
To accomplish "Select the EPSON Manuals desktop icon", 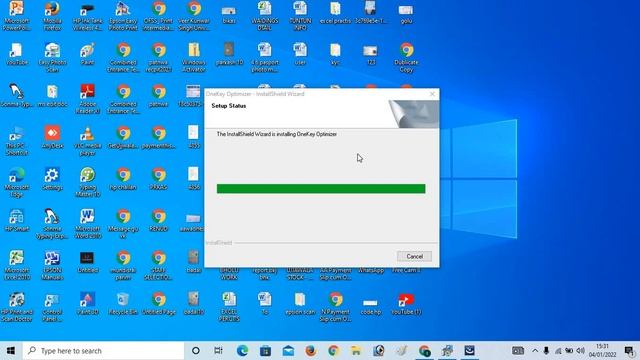I will tap(52, 265).
